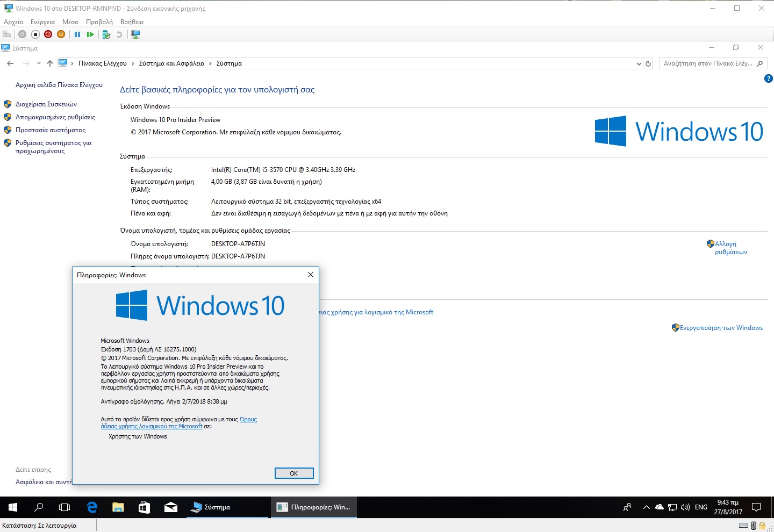Open the Αρχείο menu
This screenshot has height=532, width=774.
coord(13,22)
